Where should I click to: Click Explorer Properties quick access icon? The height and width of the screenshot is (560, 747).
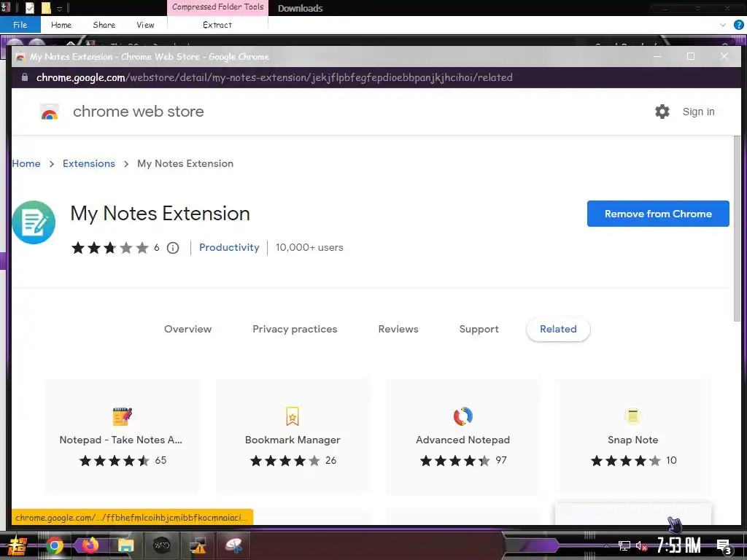[x=30, y=7]
